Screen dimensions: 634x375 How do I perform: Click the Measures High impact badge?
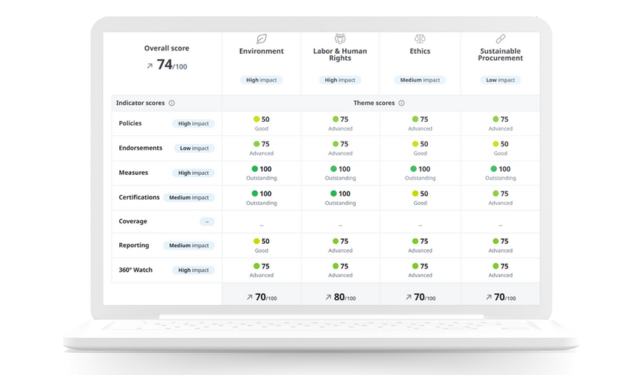pyautogui.click(x=193, y=173)
